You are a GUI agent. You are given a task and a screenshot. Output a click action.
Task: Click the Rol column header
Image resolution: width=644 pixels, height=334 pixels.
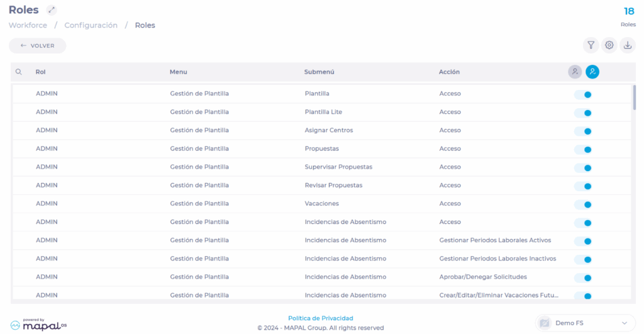point(40,72)
